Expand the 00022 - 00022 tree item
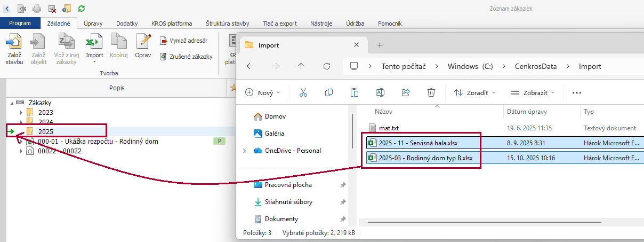The image size is (644, 242). pyautogui.click(x=21, y=151)
